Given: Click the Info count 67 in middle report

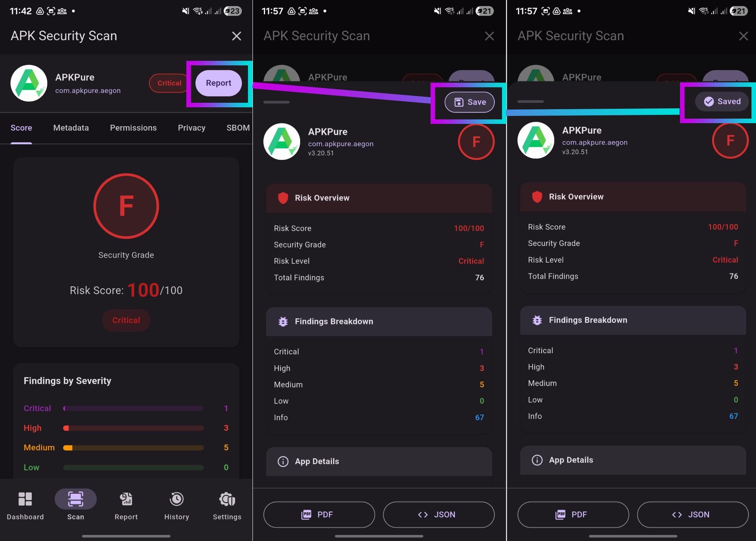Looking at the screenshot, I should pos(479,417).
